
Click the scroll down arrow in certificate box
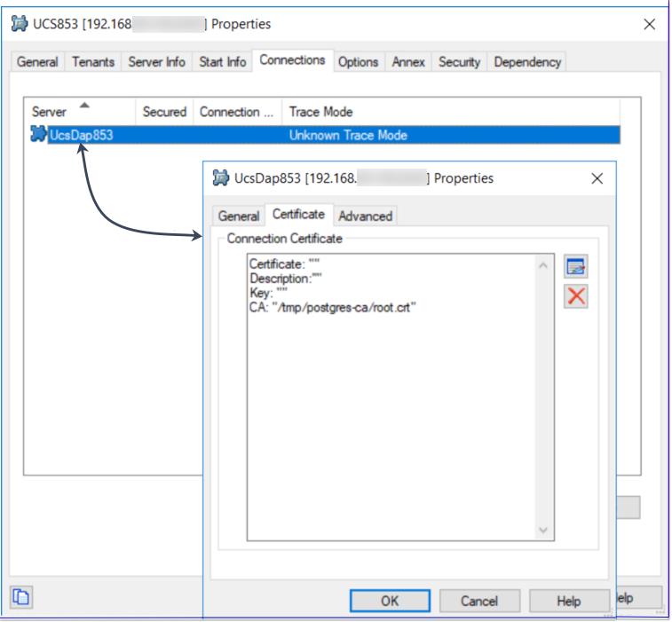[543, 530]
